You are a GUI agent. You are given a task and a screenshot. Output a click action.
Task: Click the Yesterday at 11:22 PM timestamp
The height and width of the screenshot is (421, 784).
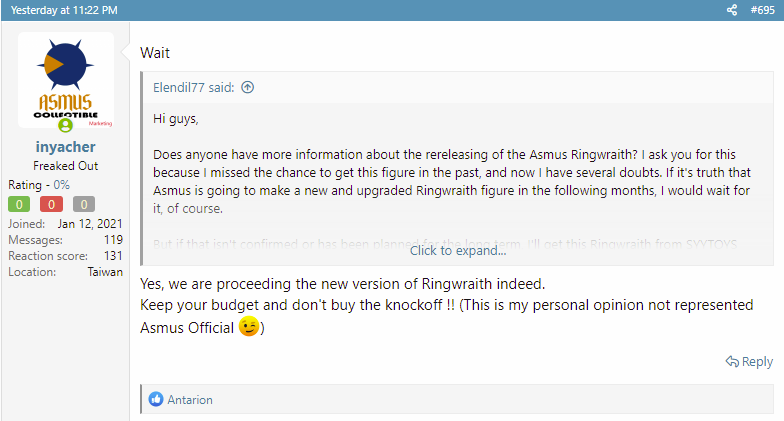click(64, 10)
